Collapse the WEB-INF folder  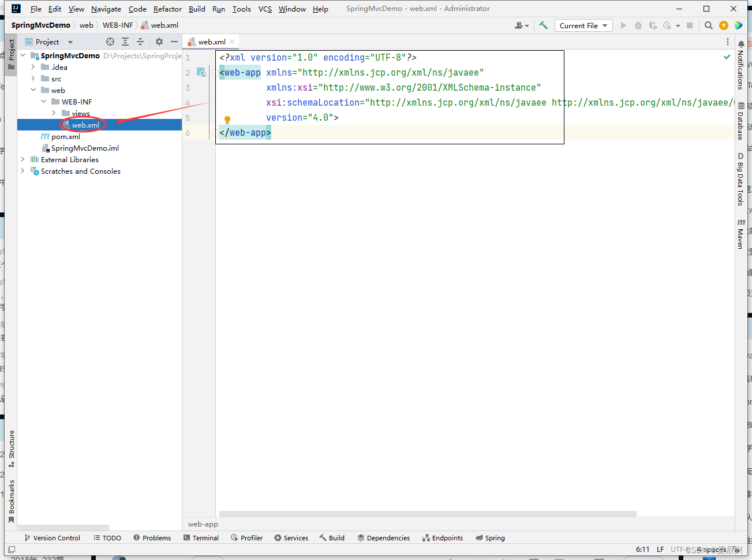point(44,102)
